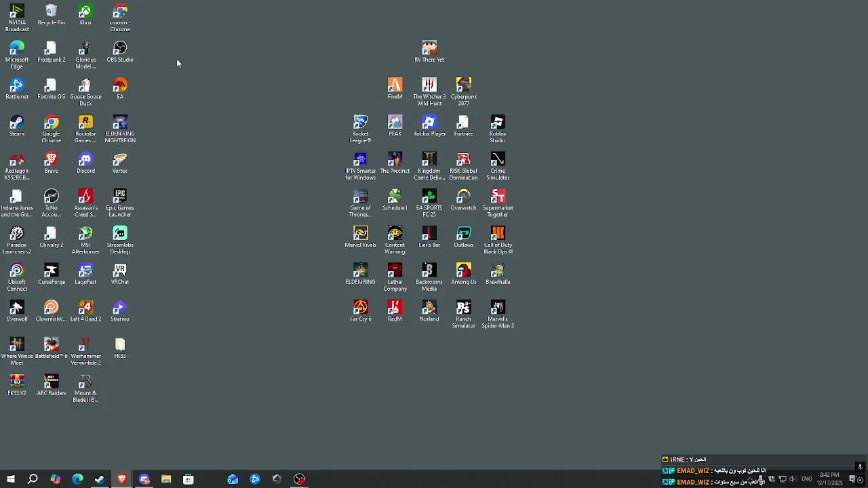868x488 pixels.
Task: Open the Vortex mod manager shortcut
Action: click(120, 163)
